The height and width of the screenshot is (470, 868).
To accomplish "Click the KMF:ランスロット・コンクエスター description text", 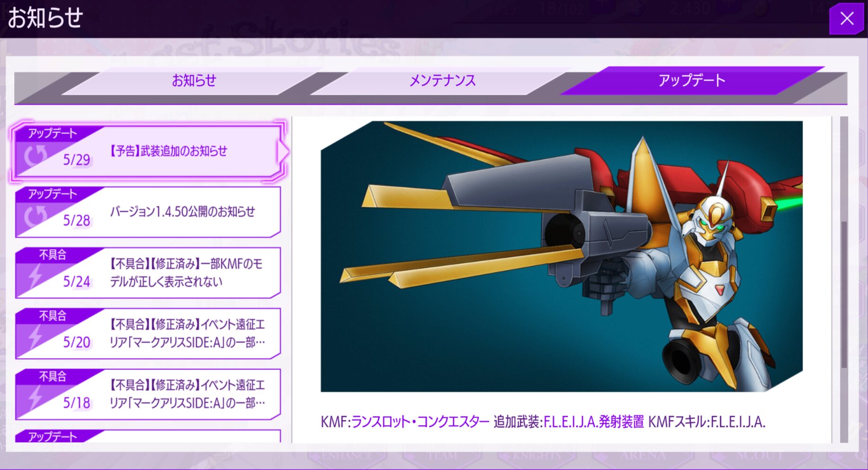I will [542, 422].
